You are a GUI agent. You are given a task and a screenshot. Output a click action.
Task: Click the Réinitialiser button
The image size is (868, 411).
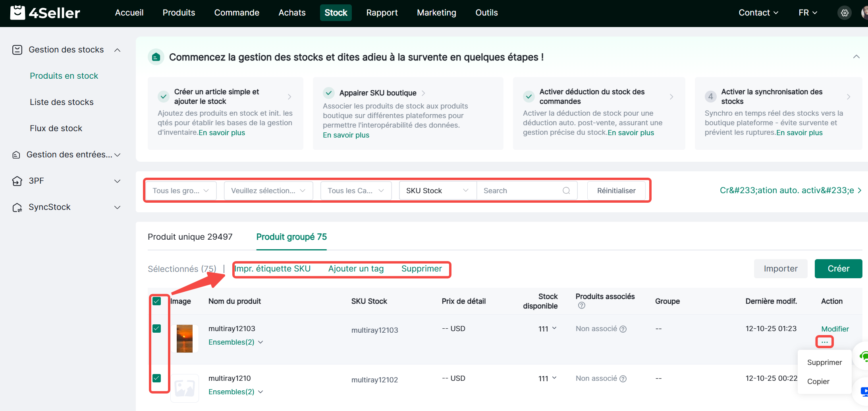pos(616,191)
